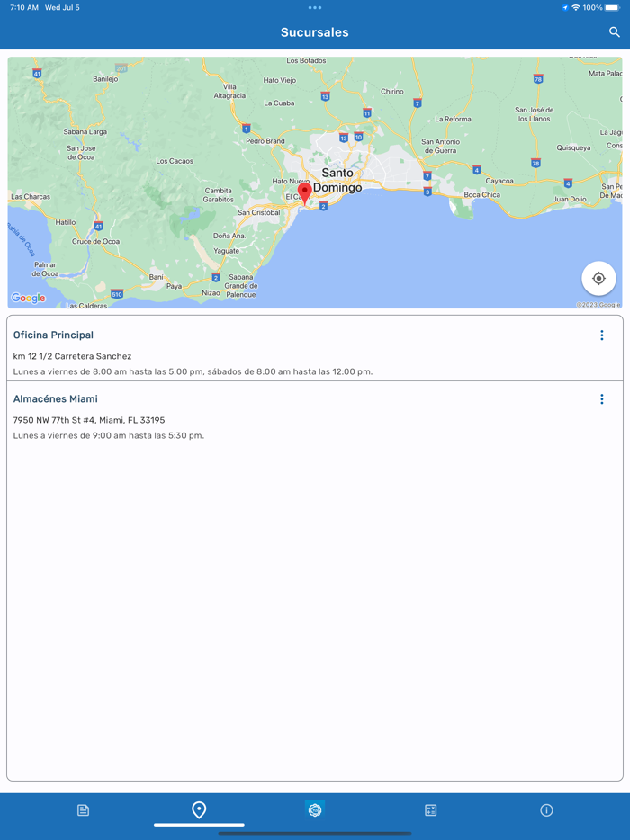The height and width of the screenshot is (840, 630).
Task: Click the Almacénes Miami hours text
Action: point(109,435)
